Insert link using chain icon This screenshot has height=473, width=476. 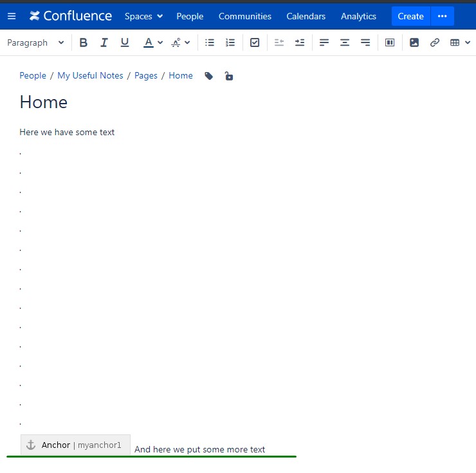click(x=435, y=42)
